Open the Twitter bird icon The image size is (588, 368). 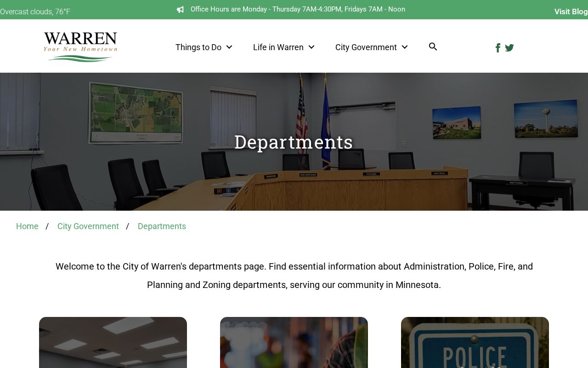click(x=509, y=48)
